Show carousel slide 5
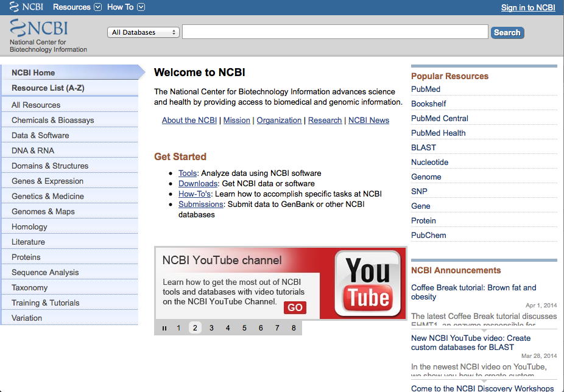The image size is (564, 392). [x=244, y=328]
